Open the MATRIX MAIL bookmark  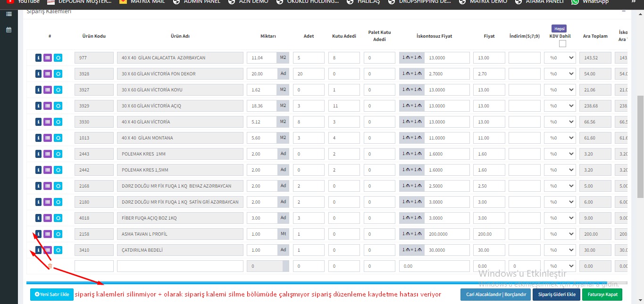(142, 2)
